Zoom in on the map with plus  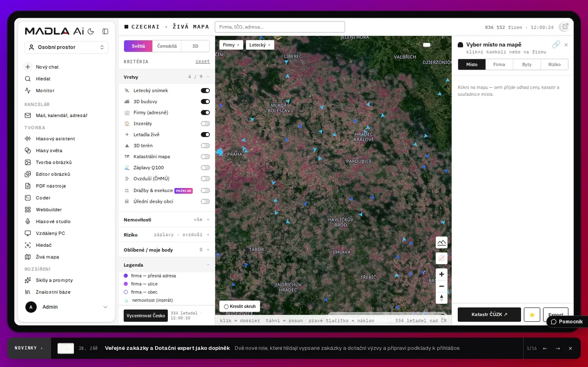coord(441,274)
